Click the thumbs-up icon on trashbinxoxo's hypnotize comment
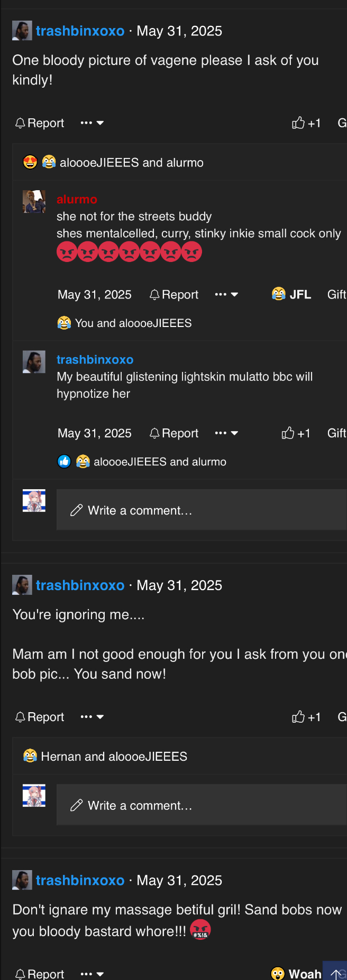The height and width of the screenshot is (980, 347). 288,434
